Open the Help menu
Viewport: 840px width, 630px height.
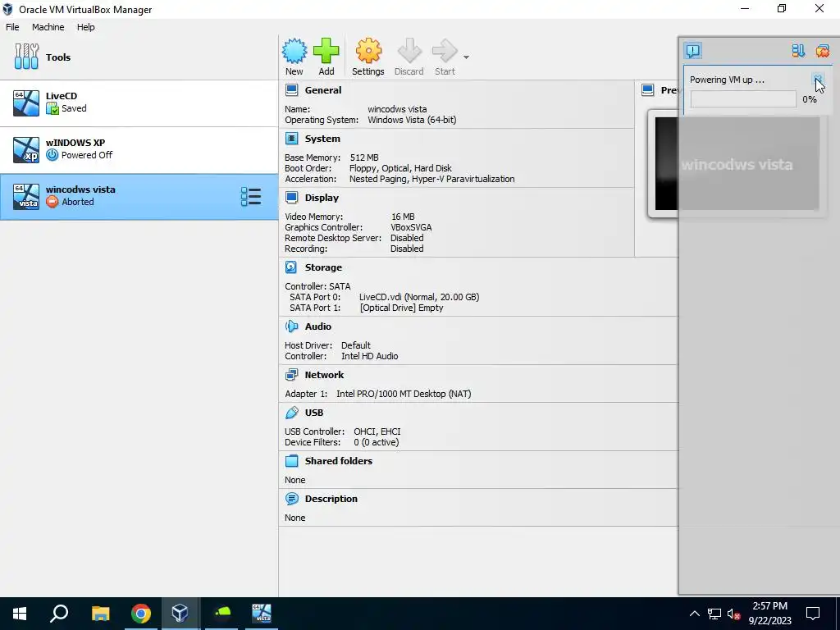pyautogui.click(x=85, y=27)
